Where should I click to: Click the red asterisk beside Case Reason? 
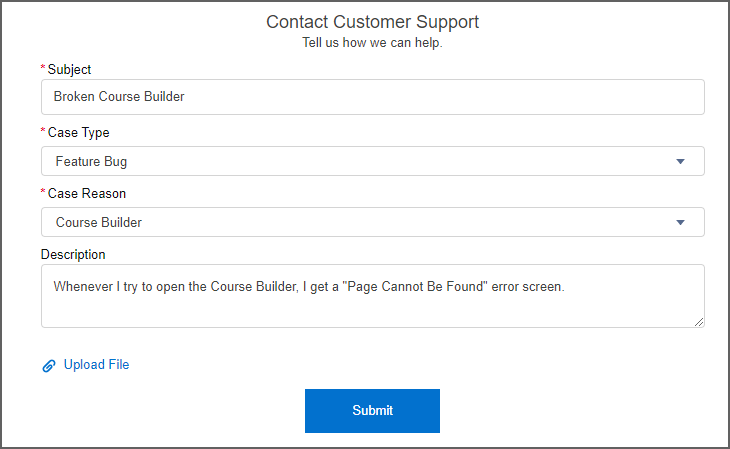pos(43,193)
